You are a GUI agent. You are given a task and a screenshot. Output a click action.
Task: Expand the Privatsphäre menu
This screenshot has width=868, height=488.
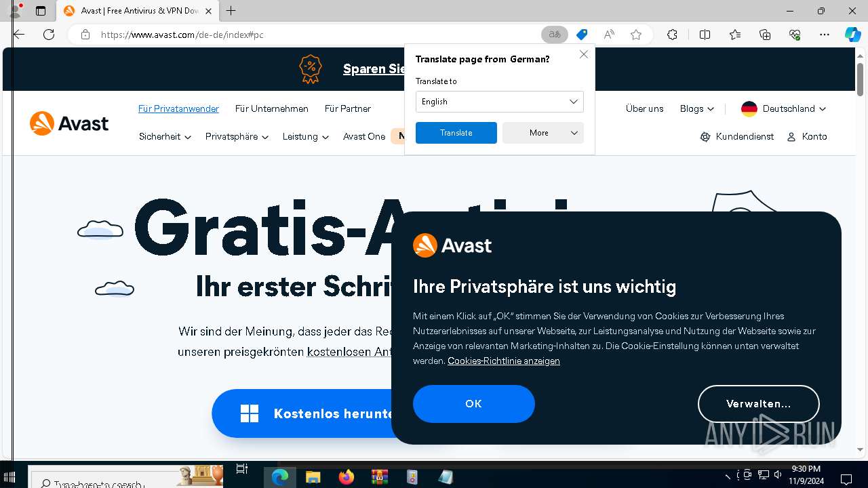237,136
